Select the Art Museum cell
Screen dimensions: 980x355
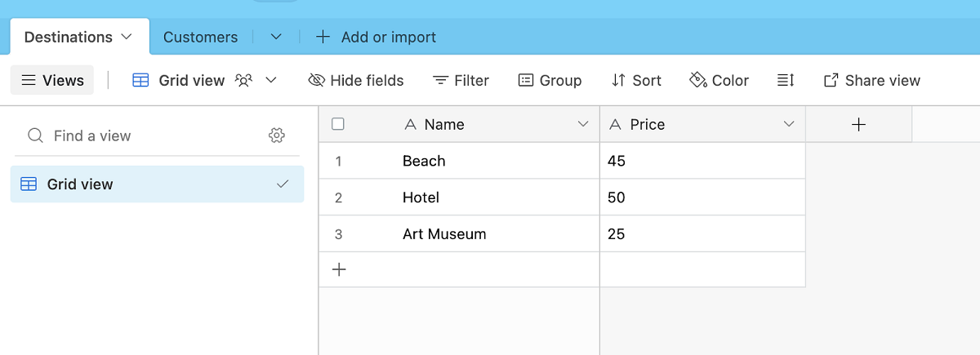click(x=459, y=234)
